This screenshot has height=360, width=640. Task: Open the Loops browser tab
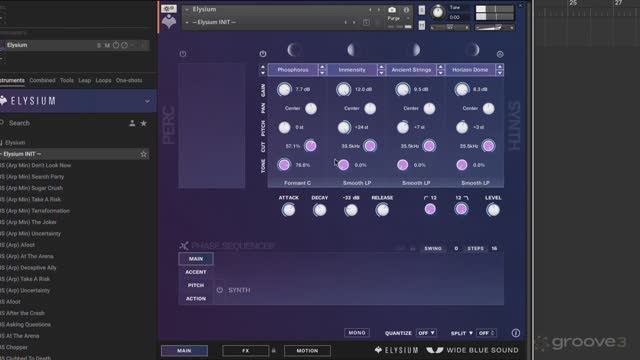103,80
